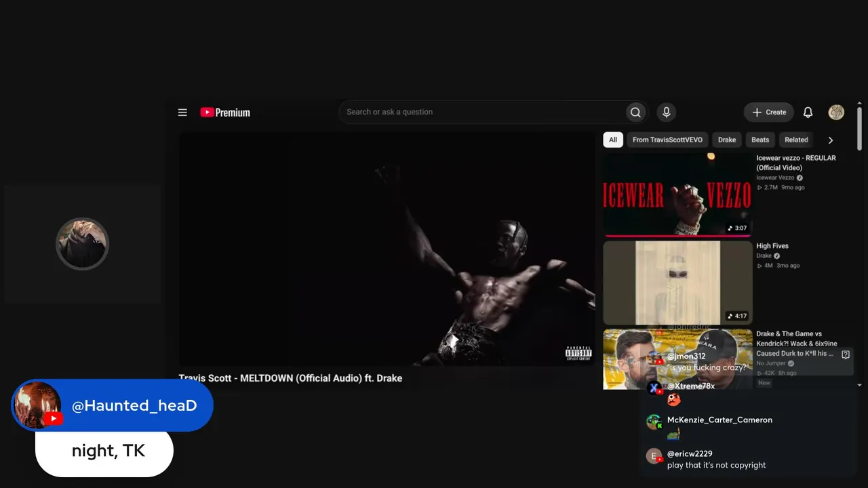This screenshot has height=488, width=868.
Task: Open the YouTube account avatar menu
Action: (x=836, y=113)
